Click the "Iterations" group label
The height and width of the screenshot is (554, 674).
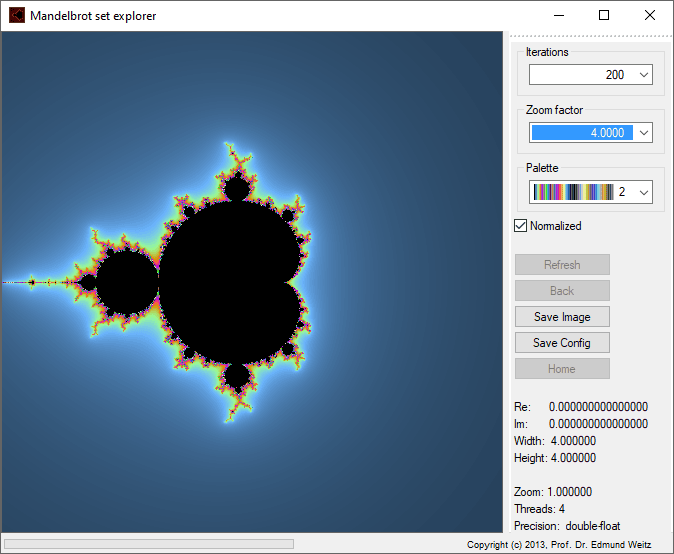coord(547,52)
